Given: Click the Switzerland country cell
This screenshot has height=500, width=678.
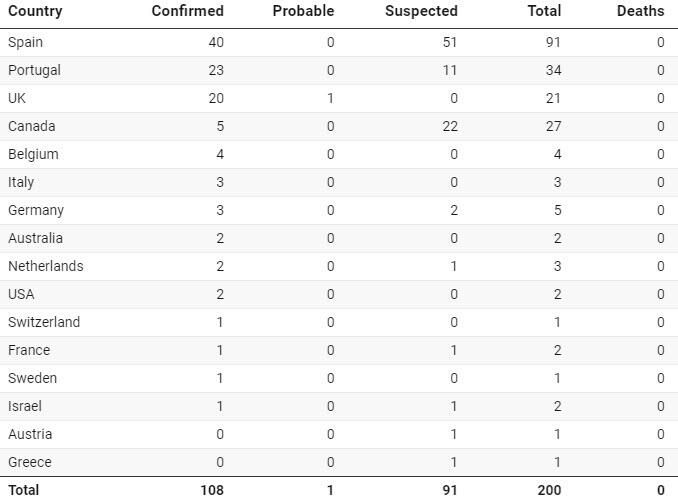Looking at the screenshot, I should tap(44, 322).
